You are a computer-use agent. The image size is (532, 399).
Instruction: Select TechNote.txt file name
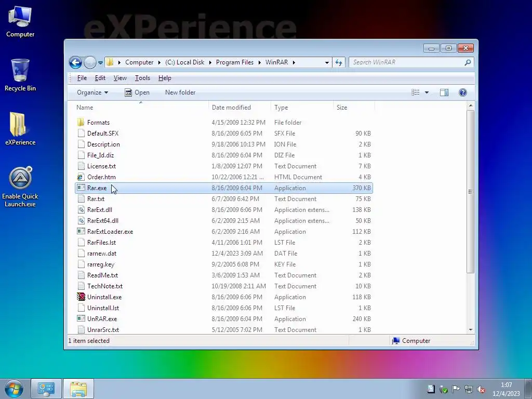click(105, 286)
